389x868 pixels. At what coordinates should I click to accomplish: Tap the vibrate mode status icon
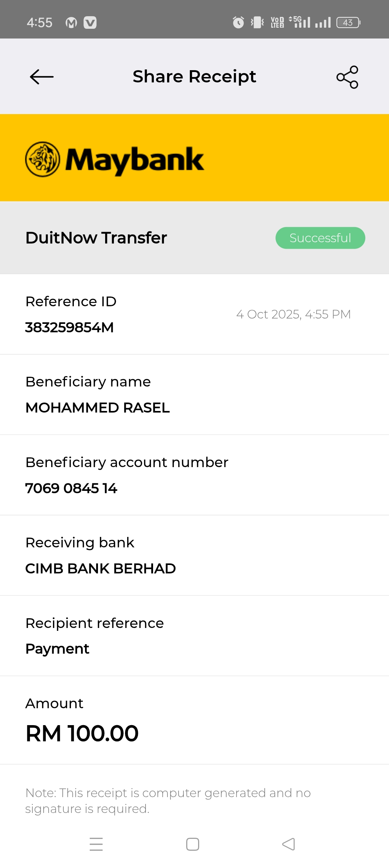pos(257,22)
